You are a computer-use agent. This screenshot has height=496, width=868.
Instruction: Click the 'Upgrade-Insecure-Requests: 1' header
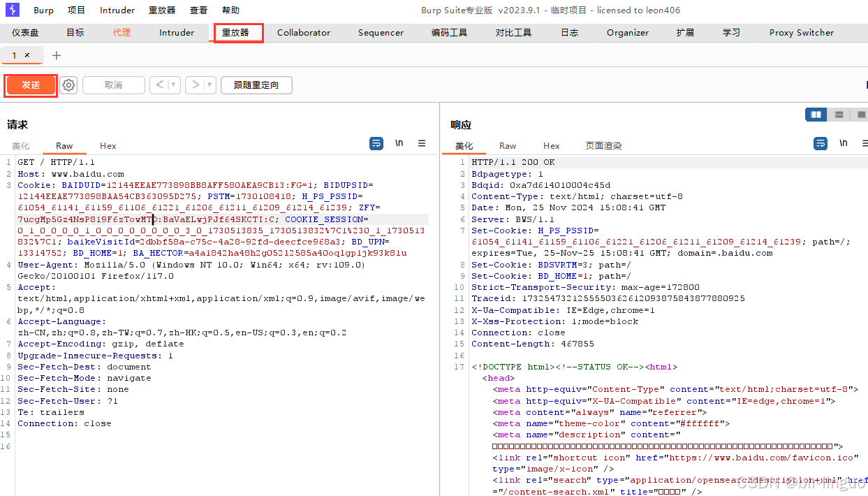pyautogui.click(x=95, y=355)
